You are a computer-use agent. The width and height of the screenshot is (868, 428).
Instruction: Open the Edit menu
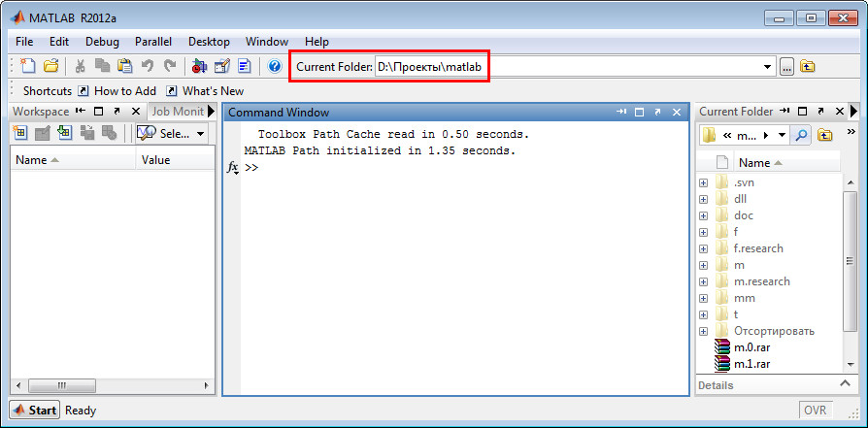click(x=58, y=42)
